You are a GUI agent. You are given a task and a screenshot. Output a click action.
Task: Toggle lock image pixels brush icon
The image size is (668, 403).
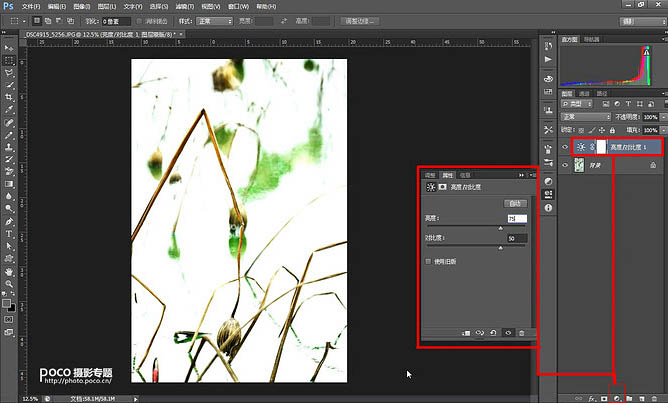pyautogui.click(x=592, y=130)
